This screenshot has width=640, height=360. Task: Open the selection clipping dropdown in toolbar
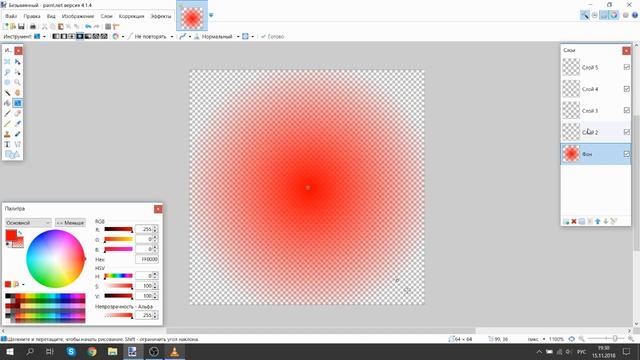point(247,36)
